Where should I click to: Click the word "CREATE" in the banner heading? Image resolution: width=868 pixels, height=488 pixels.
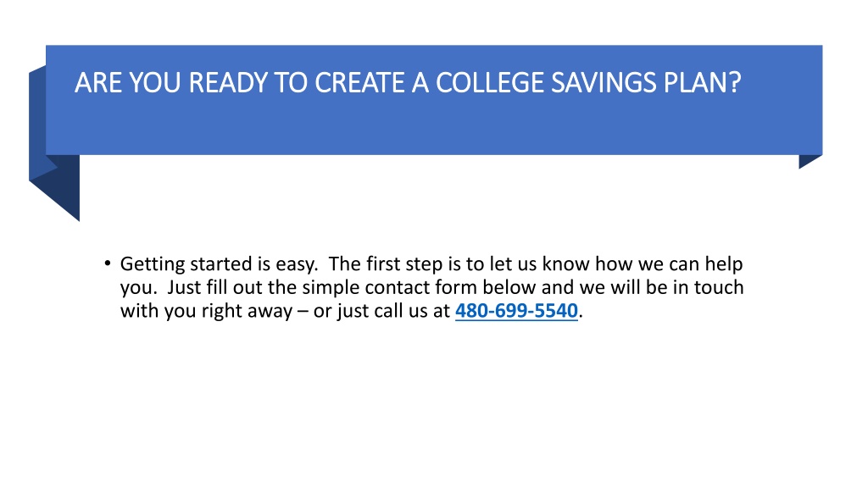(x=359, y=83)
